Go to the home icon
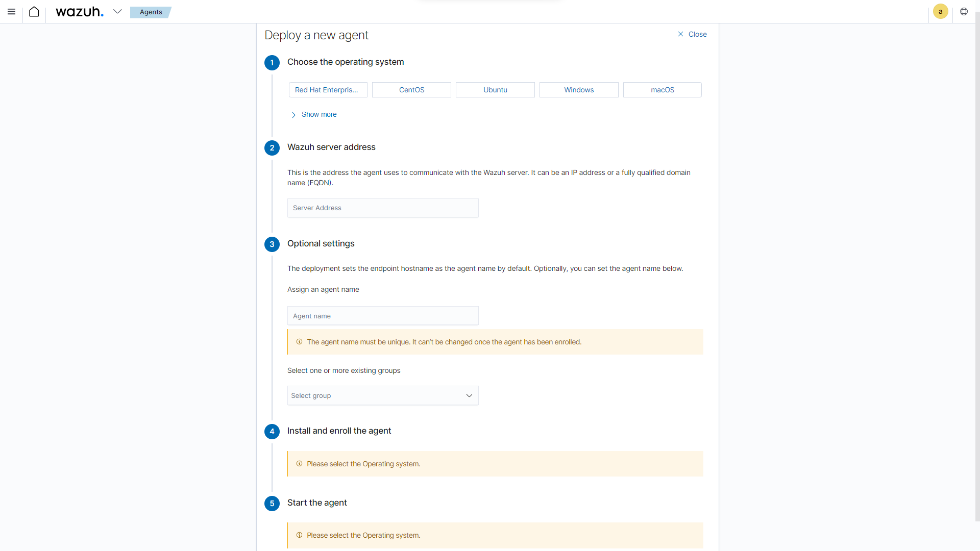Image resolution: width=980 pixels, height=551 pixels. (x=34, y=12)
